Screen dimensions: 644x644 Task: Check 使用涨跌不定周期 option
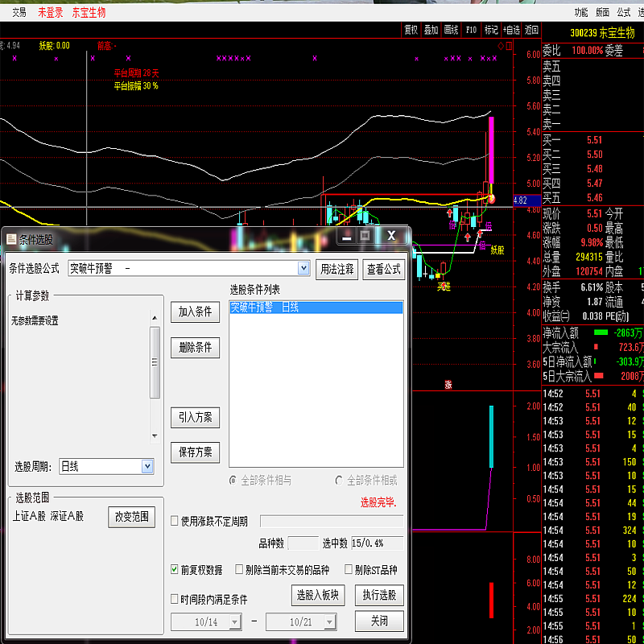[x=175, y=521]
